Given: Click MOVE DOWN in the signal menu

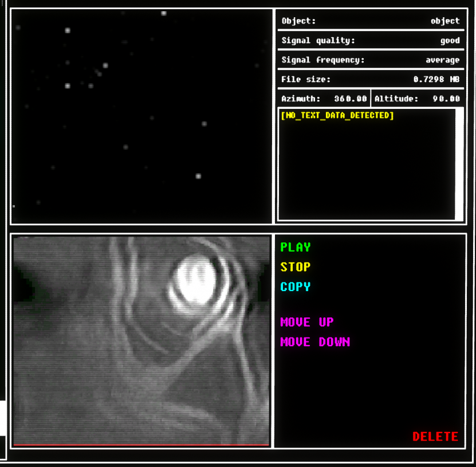Looking at the screenshot, I should (x=314, y=342).
